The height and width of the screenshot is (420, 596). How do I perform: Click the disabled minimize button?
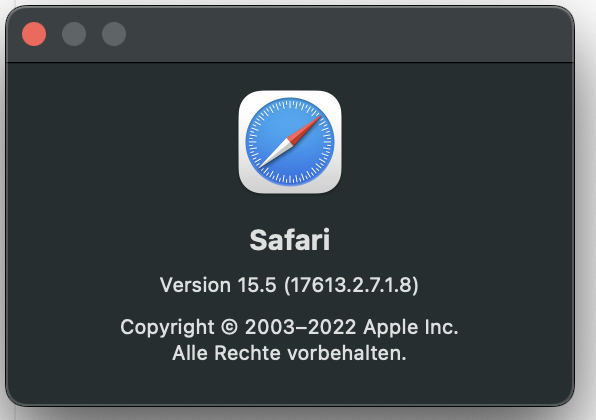point(74,34)
